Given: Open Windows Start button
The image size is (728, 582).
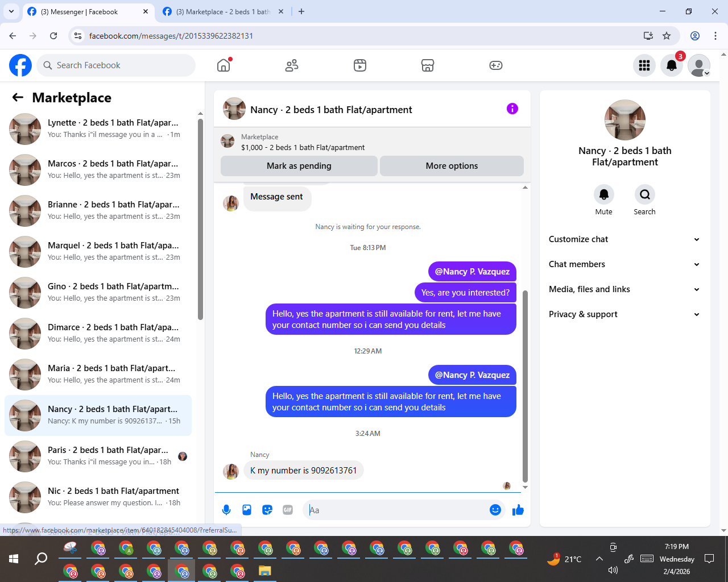Looking at the screenshot, I should coord(14,559).
